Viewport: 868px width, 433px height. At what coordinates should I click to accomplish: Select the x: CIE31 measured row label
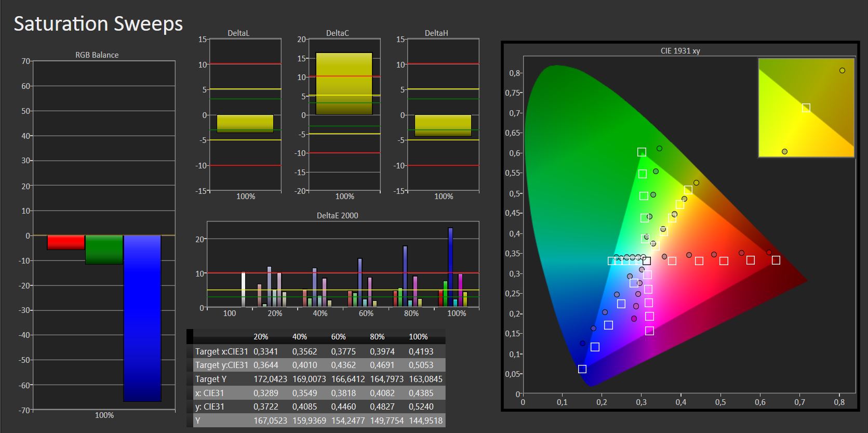click(x=209, y=393)
